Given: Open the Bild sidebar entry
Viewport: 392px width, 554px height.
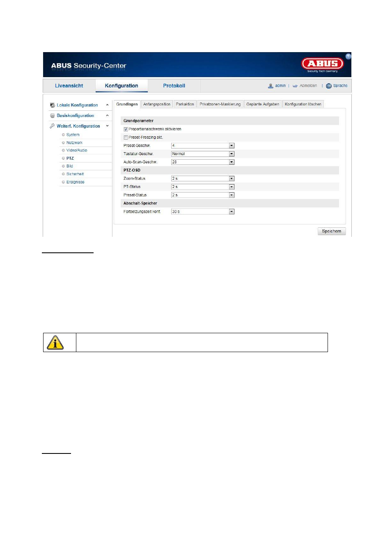Looking at the screenshot, I should pyautogui.click(x=70, y=166).
